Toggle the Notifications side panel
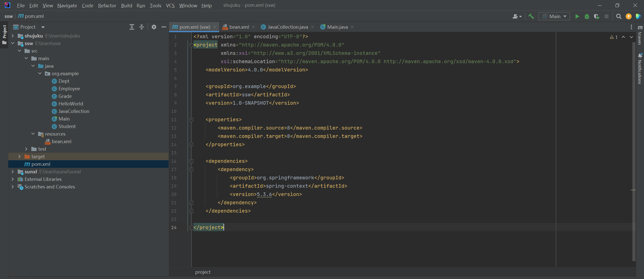 (640, 68)
